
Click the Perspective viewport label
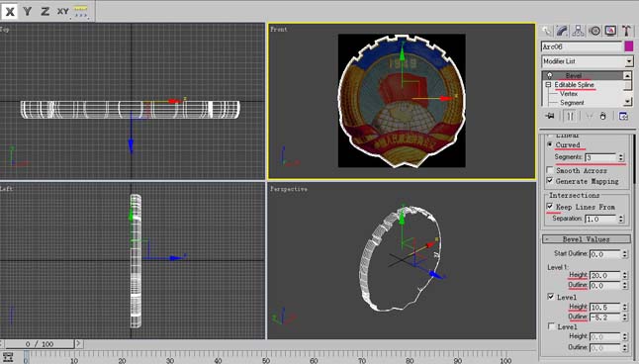click(x=289, y=189)
